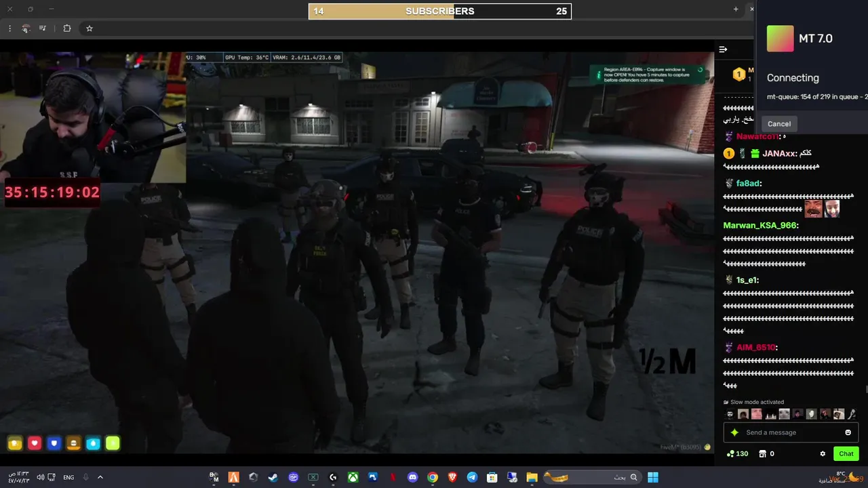Open the emoji picker in message box
868x488 pixels.
click(848, 432)
